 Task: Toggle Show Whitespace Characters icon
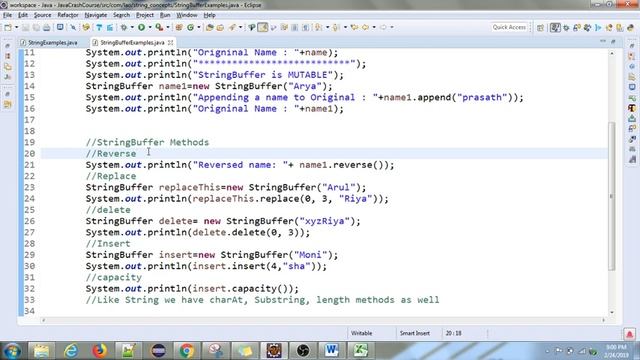point(305,27)
